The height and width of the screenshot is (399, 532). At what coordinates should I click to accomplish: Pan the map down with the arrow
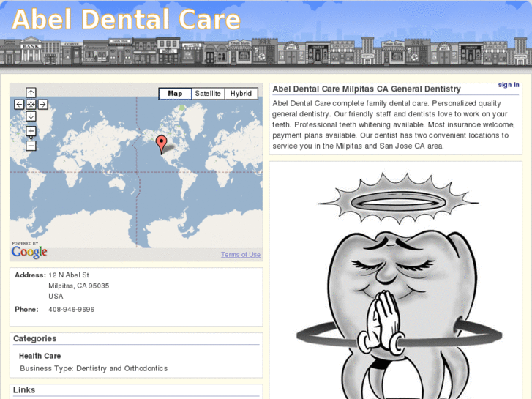click(x=31, y=116)
